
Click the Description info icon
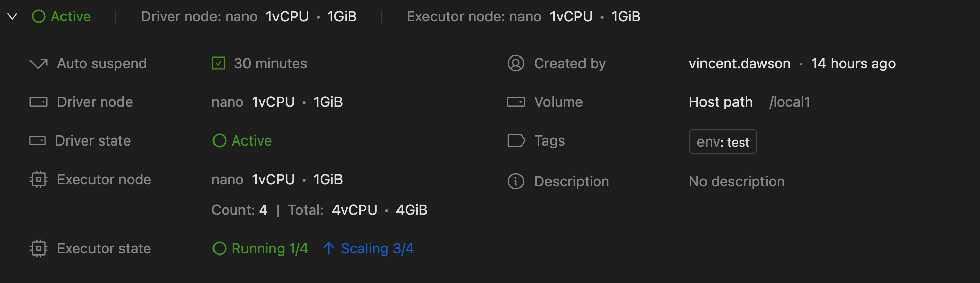(516, 182)
